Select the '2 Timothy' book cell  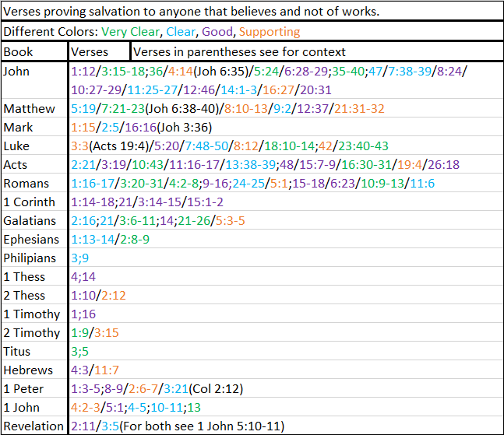click(35, 332)
